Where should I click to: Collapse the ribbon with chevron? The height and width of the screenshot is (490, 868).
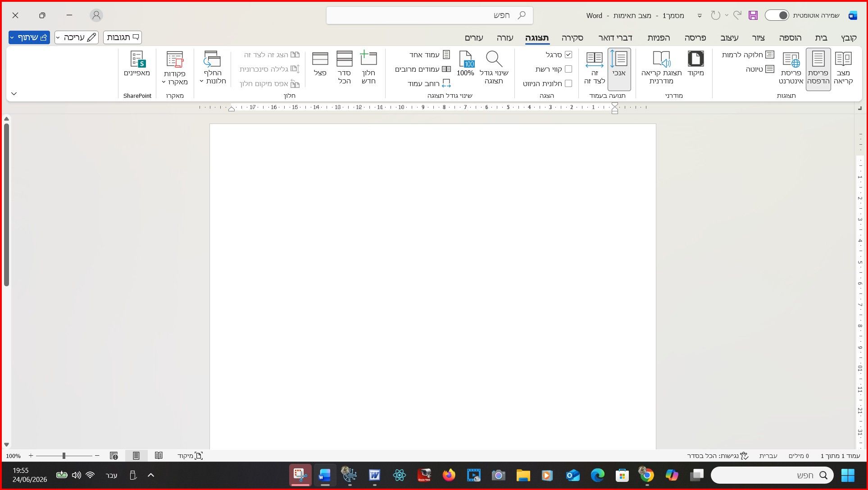[x=14, y=94]
